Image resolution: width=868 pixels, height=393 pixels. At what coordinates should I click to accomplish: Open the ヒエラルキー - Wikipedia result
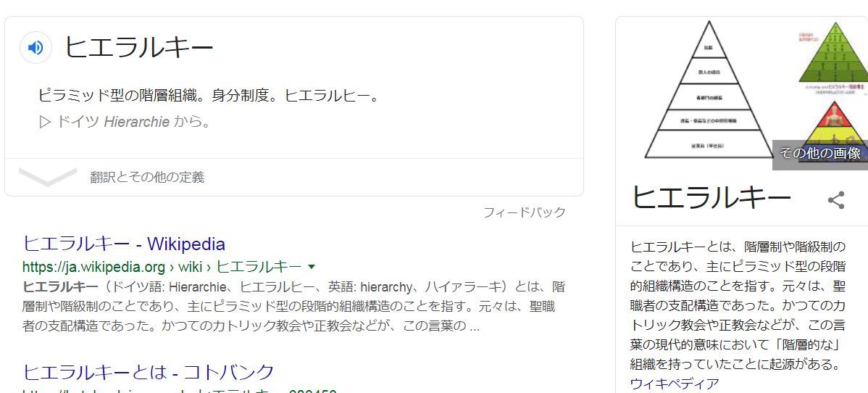[124, 244]
